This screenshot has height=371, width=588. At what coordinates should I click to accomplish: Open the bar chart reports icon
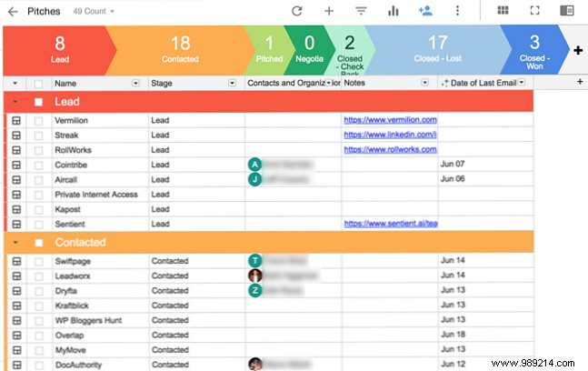click(x=393, y=11)
